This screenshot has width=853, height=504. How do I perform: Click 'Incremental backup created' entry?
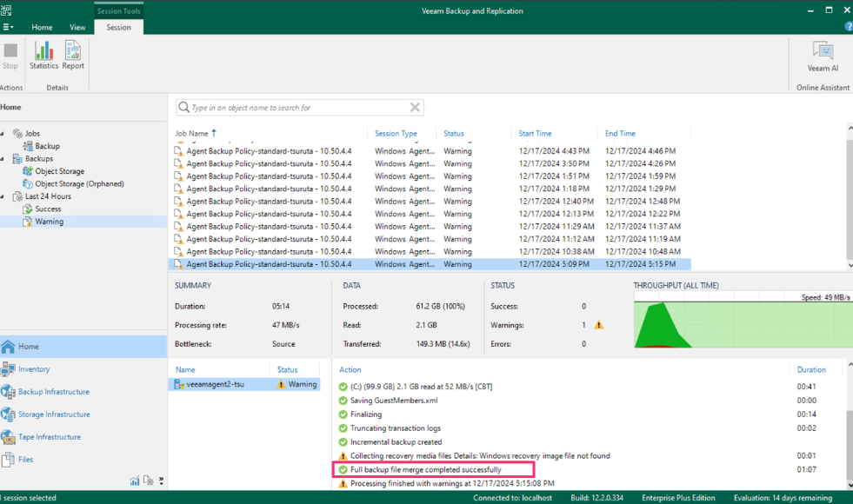396,442
